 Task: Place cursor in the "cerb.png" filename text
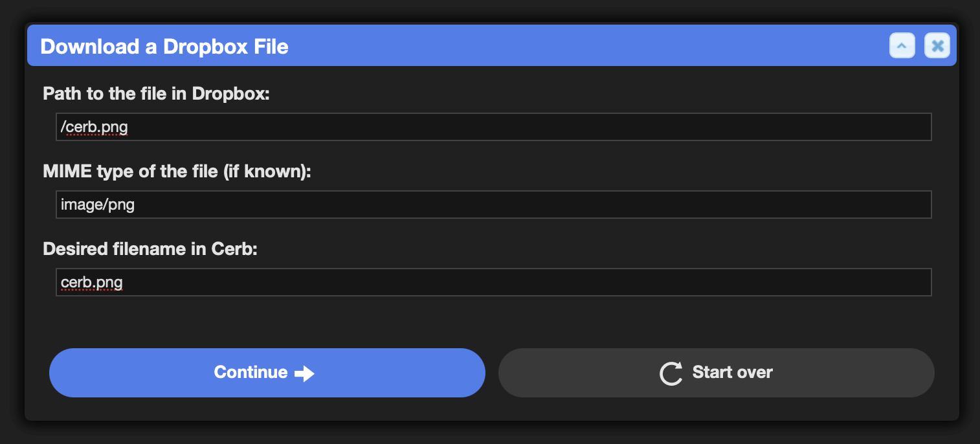tap(91, 283)
